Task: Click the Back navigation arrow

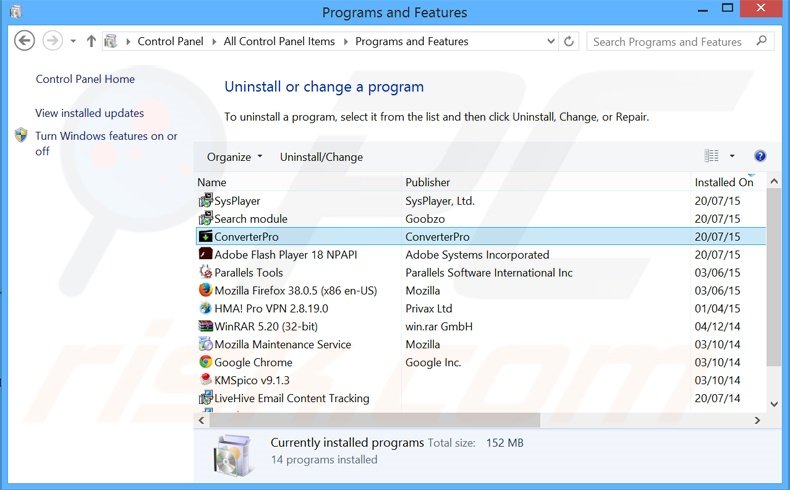Action: (24, 41)
